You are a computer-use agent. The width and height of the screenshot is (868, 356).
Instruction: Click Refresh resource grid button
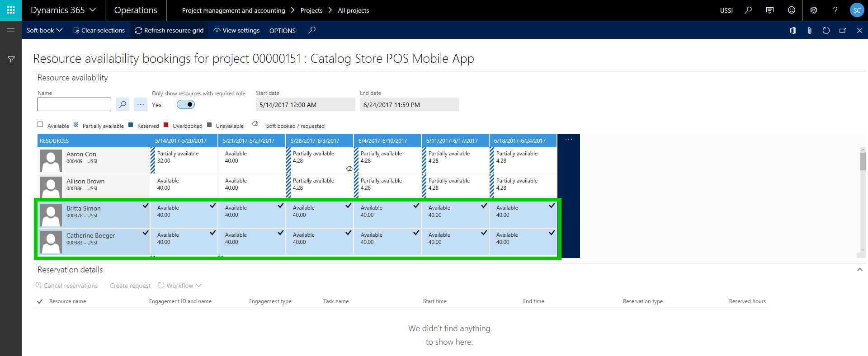169,30
